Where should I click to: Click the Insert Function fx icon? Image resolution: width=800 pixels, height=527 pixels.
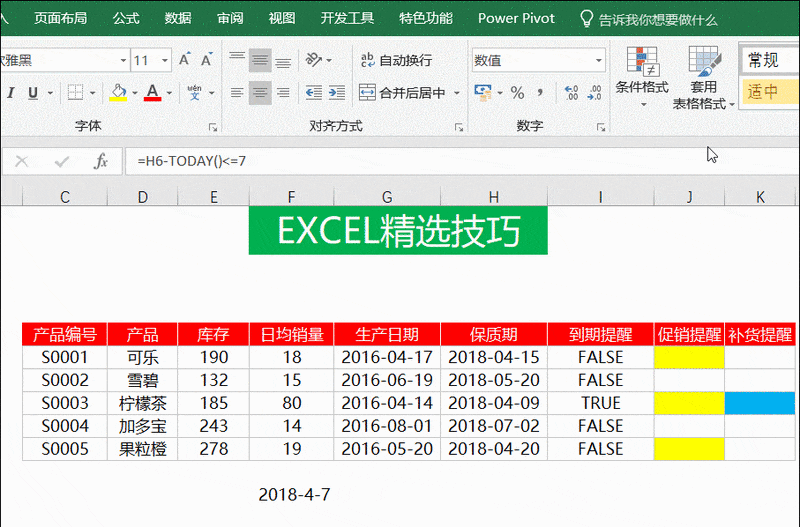tap(100, 161)
